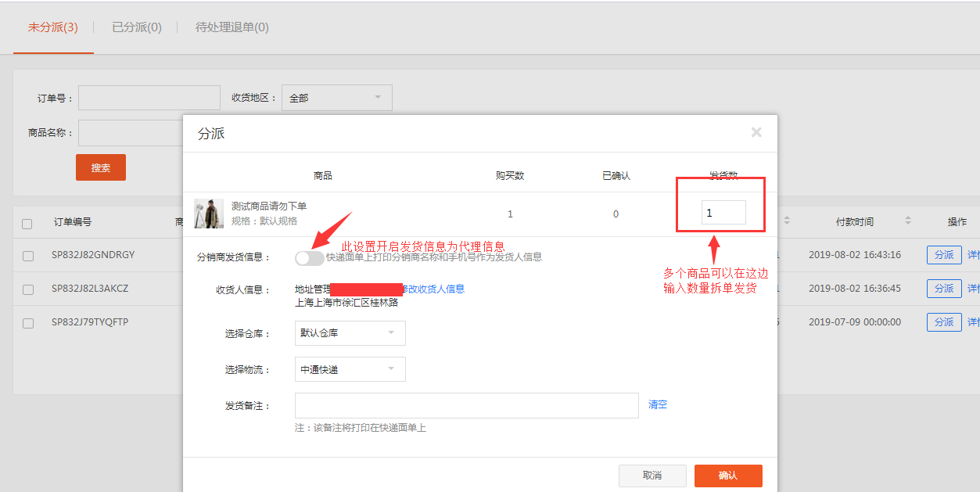Click the 发货备注 text field
The image size is (980, 492).
coord(467,405)
